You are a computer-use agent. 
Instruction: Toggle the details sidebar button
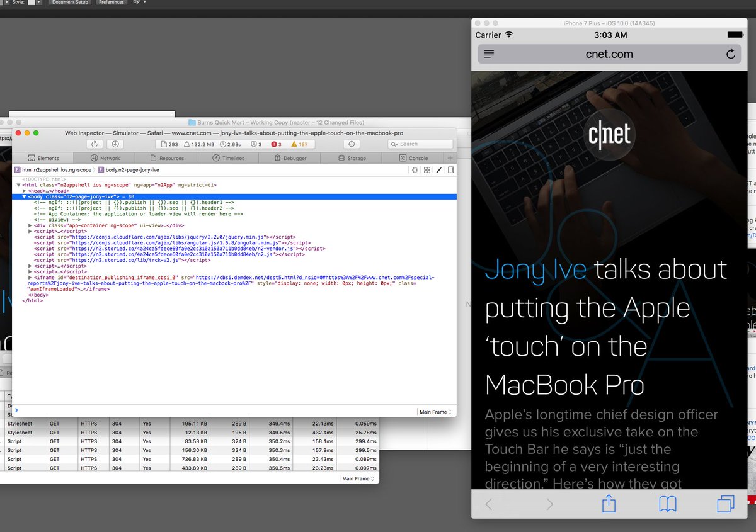[x=450, y=169]
